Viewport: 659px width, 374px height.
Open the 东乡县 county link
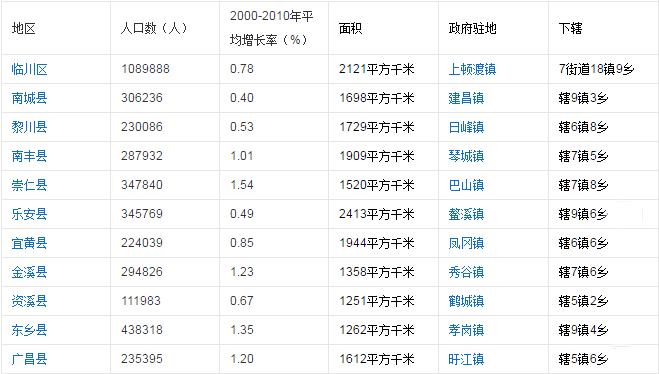click(29, 330)
